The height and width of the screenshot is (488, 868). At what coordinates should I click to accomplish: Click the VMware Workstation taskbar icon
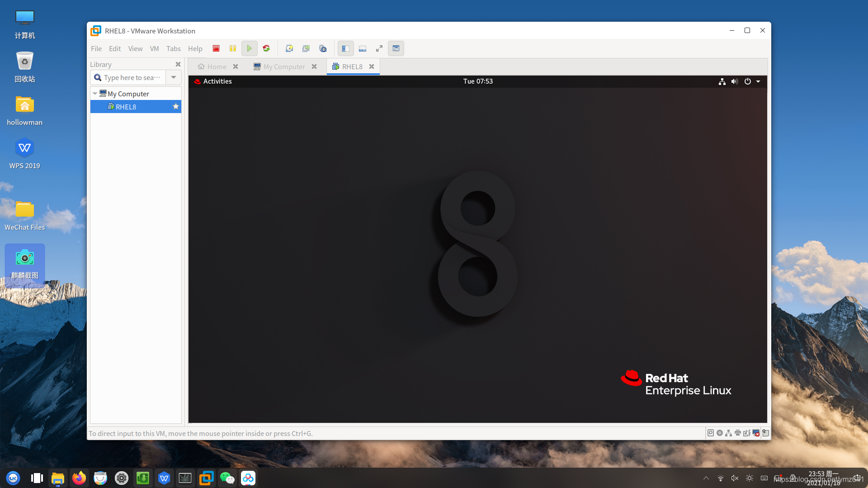[x=206, y=478]
